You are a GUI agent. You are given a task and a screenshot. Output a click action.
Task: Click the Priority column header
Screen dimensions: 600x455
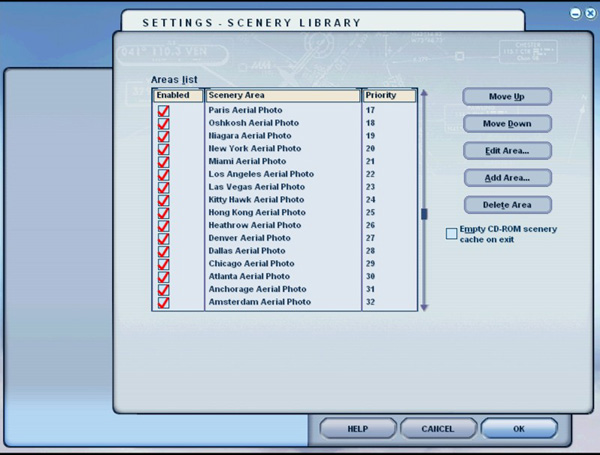[390, 95]
